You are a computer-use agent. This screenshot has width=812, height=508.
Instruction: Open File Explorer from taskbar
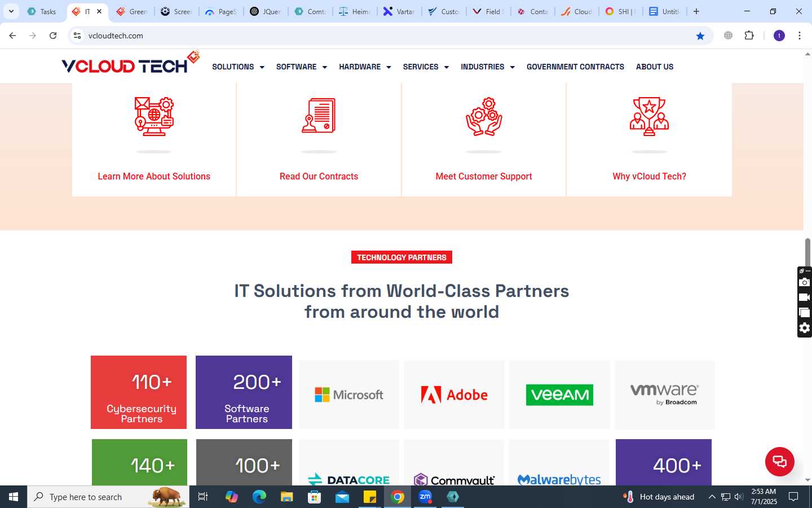click(x=287, y=497)
